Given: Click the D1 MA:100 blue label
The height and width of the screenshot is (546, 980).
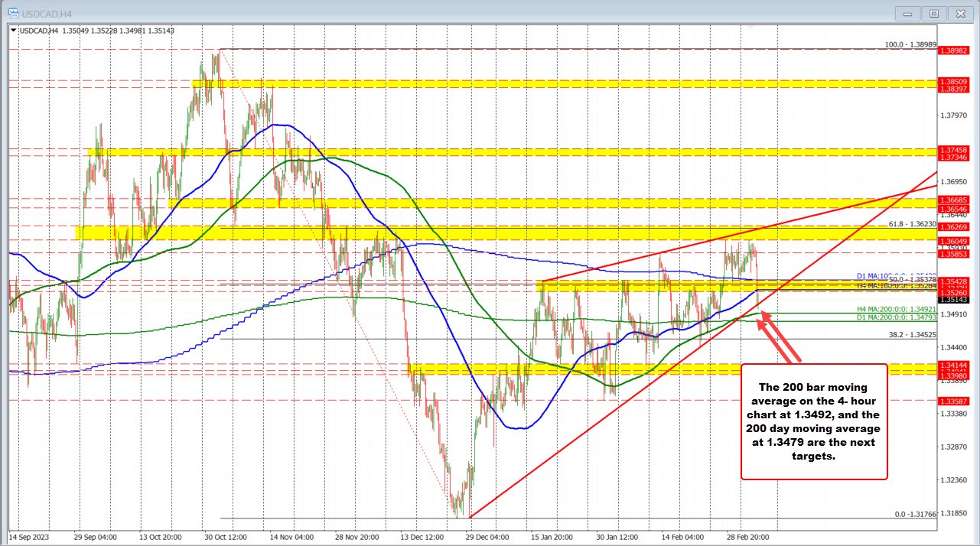Looking at the screenshot, I should tap(896, 276).
